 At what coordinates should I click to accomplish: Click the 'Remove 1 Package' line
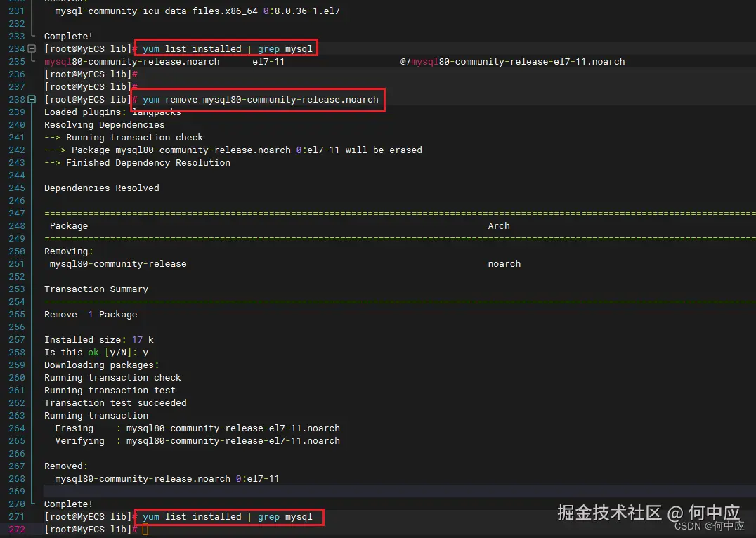tap(91, 315)
